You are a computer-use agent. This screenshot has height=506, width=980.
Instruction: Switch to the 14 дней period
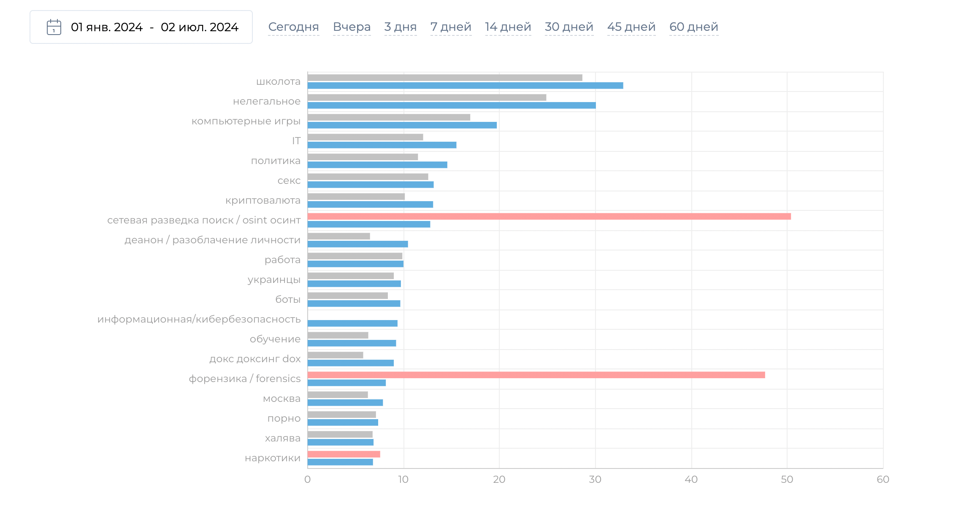pos(508,27)
